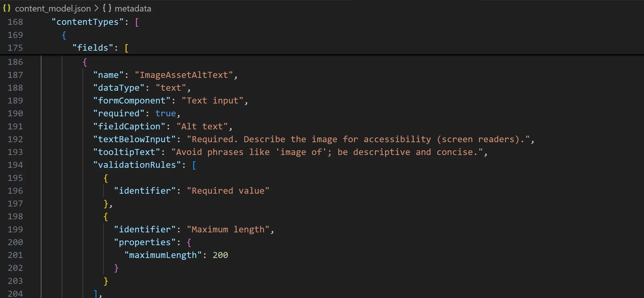Open content_model.json breadcrumb item
Image resolution: width=644 pixels, height=298 pixels.
(x=53, y=9)
